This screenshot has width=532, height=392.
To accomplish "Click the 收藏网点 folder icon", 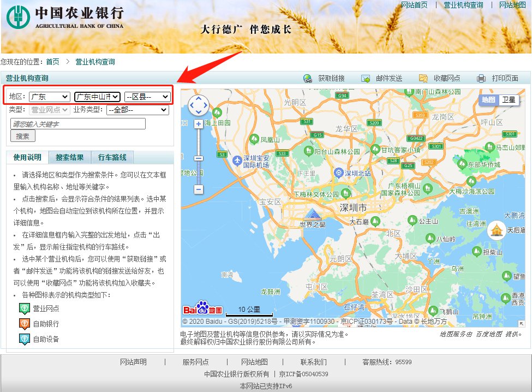I will (x=423, y=79).
